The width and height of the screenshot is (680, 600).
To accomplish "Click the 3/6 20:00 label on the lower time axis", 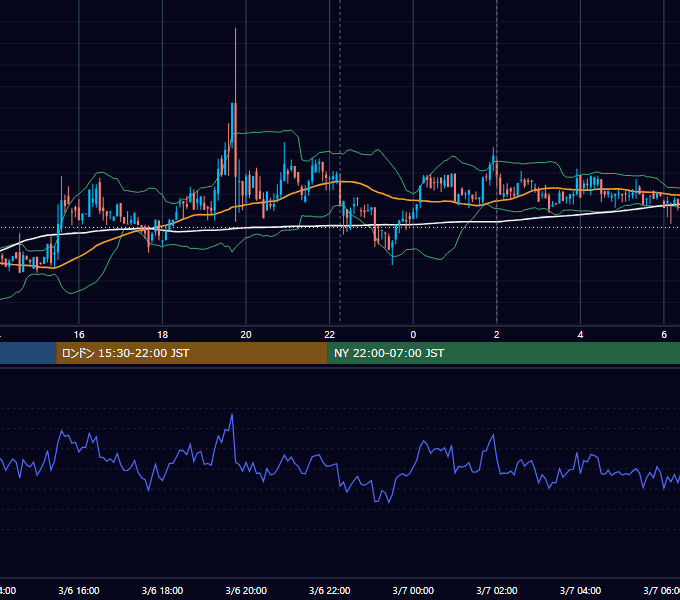I will pos(246,590).
